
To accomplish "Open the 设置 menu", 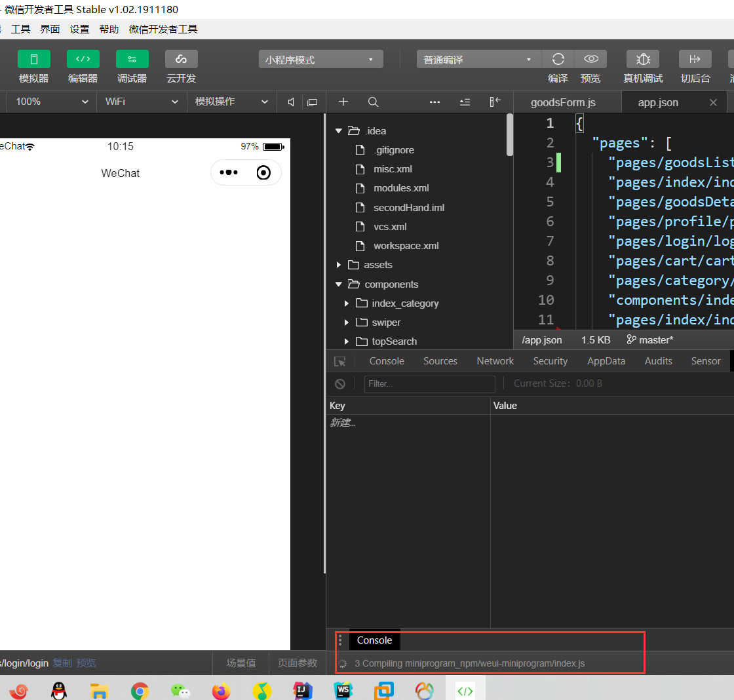I will coord(79,29).
